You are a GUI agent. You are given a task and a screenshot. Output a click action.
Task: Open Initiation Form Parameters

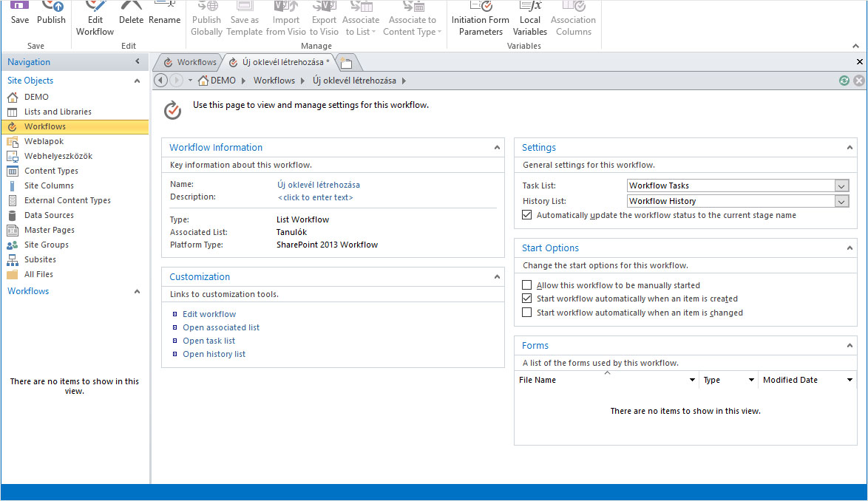point(480,18)
